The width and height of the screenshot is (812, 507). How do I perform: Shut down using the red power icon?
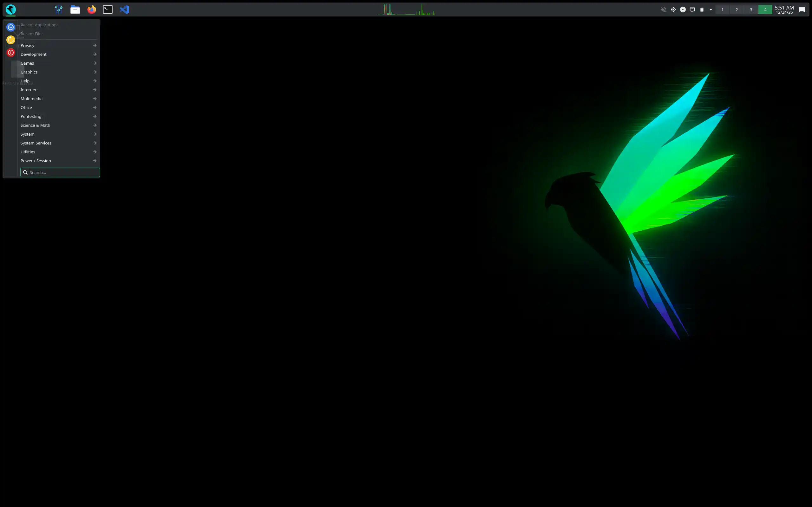coord(10,52)
